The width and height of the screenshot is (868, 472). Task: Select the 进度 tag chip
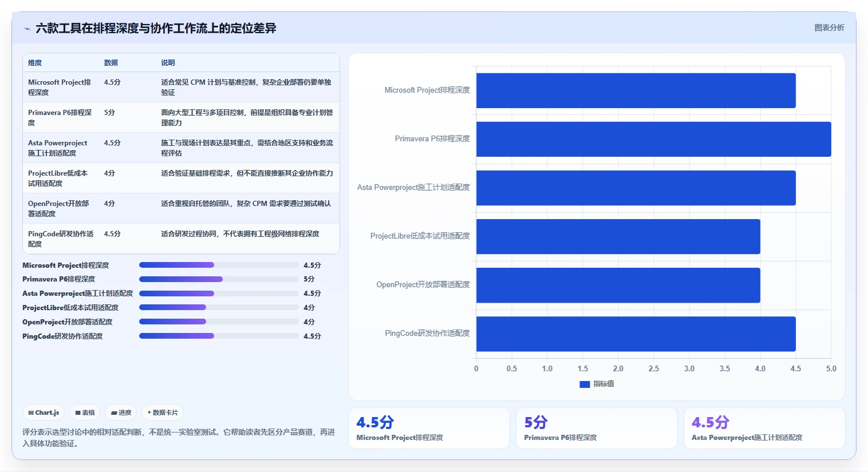click(x=121, y=412)
